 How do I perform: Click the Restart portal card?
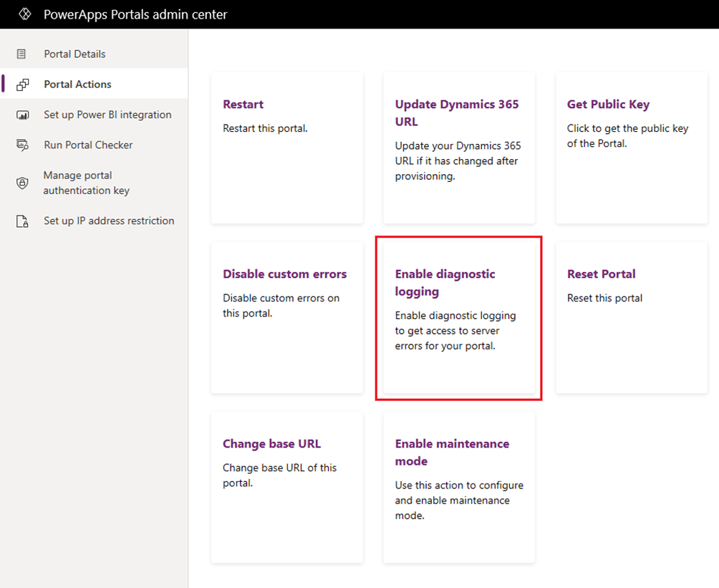click(286, 148)
